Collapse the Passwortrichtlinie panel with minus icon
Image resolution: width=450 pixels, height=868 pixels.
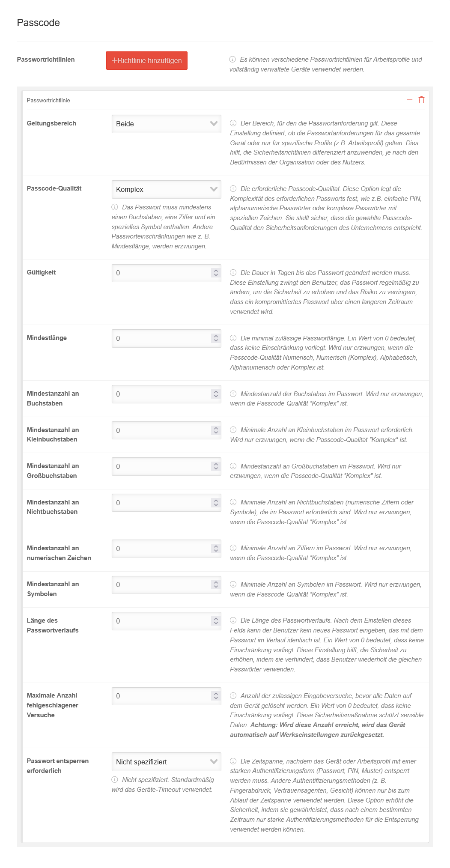[x=409, y=100]
